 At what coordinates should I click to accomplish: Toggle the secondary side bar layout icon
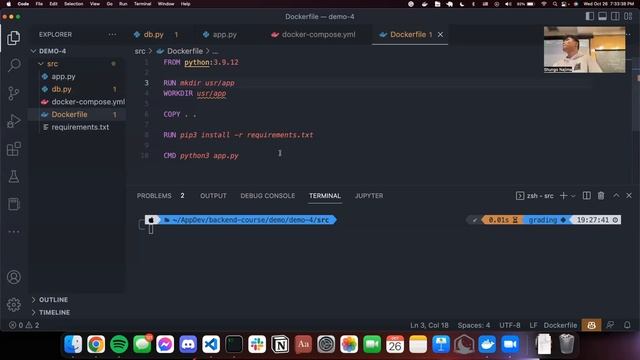[615, 16]
